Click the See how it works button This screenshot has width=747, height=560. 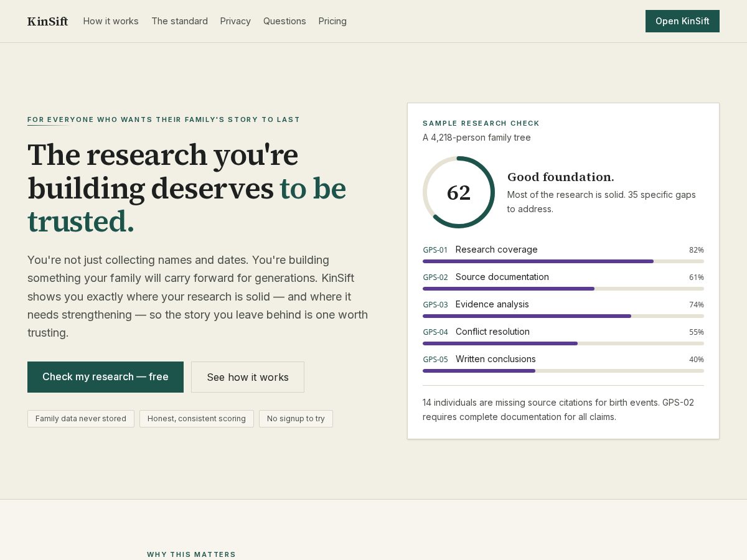coord(248,377)
